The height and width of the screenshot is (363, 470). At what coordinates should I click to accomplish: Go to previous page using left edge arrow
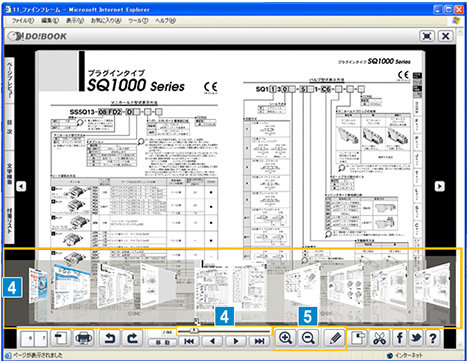coord(21,186)
